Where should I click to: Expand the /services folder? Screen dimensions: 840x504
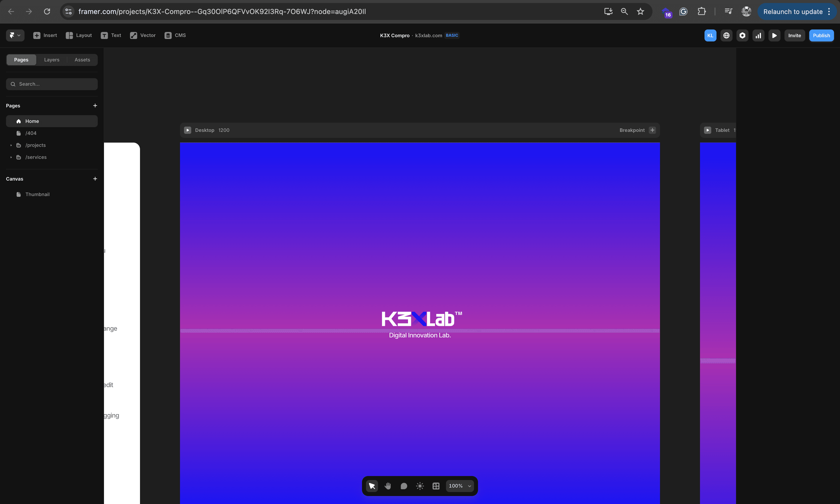11,157
